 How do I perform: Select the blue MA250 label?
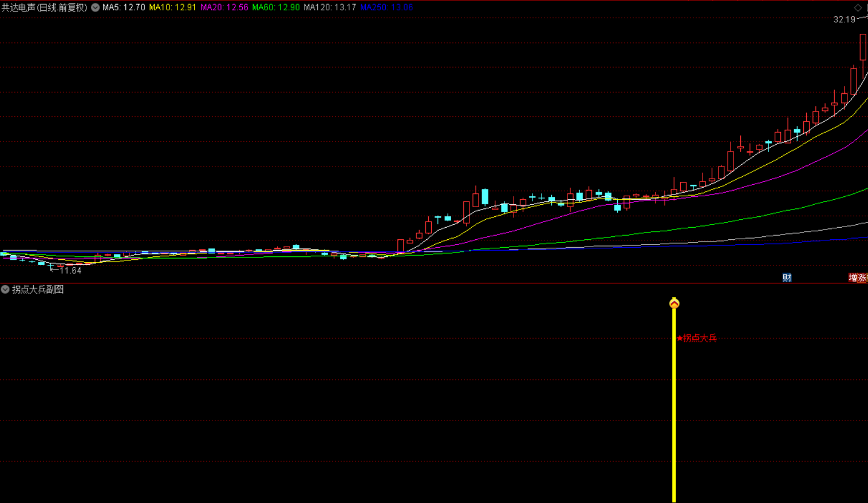386,7
